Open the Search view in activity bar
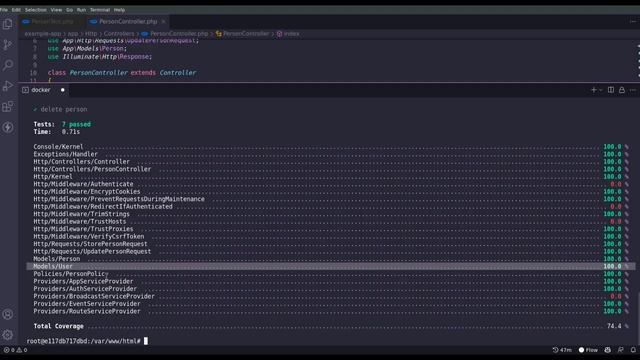This screenshot has height=360, width=640. point(8,65)
